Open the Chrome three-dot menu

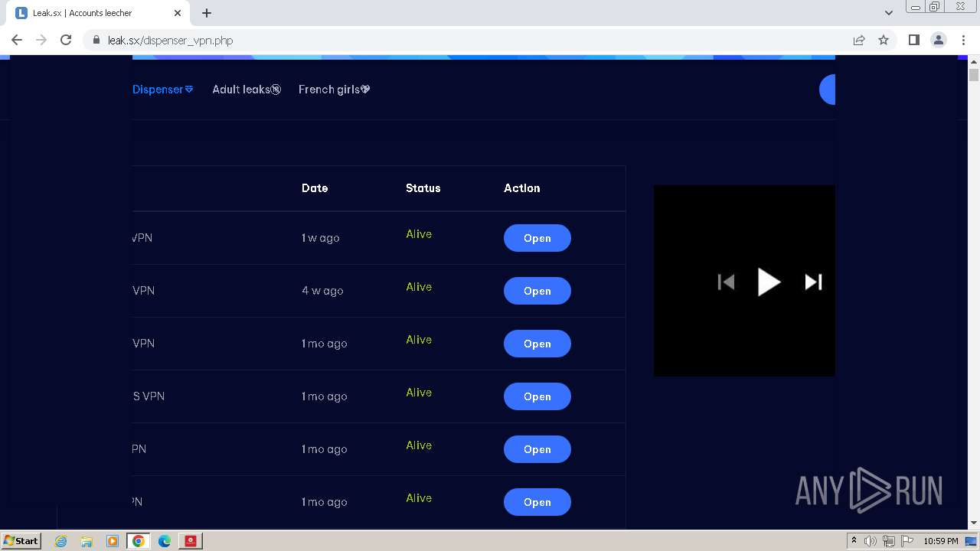click(963, 40)
